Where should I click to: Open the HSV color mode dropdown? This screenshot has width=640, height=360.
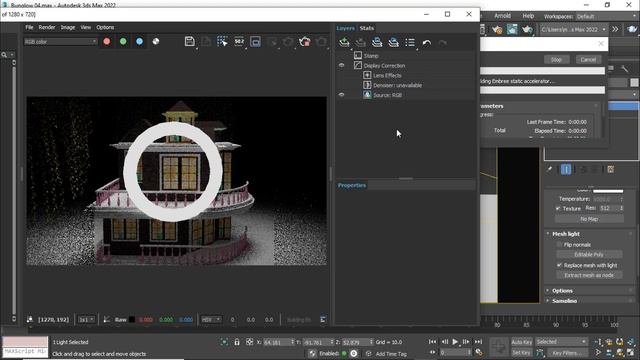pos(211,320)
